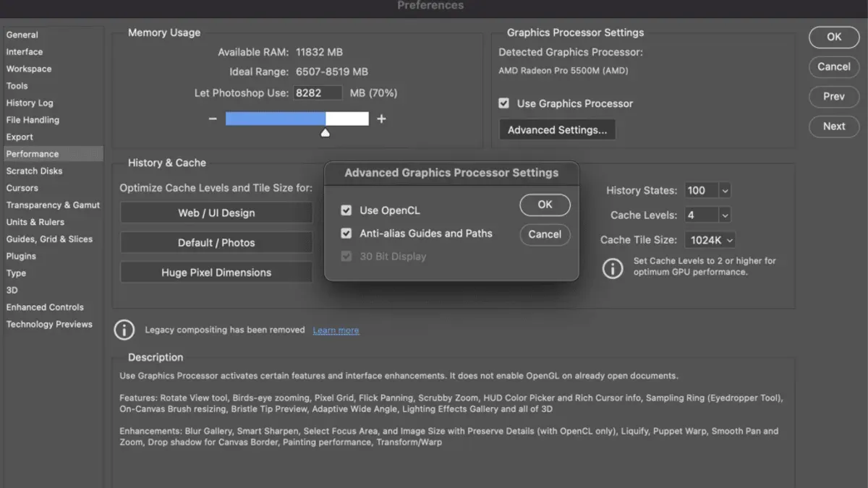Image resolution: width=868 pixels, height=488 pixels.
Task: Select Tools in the preferences sidebar
Action: (17, 86)
